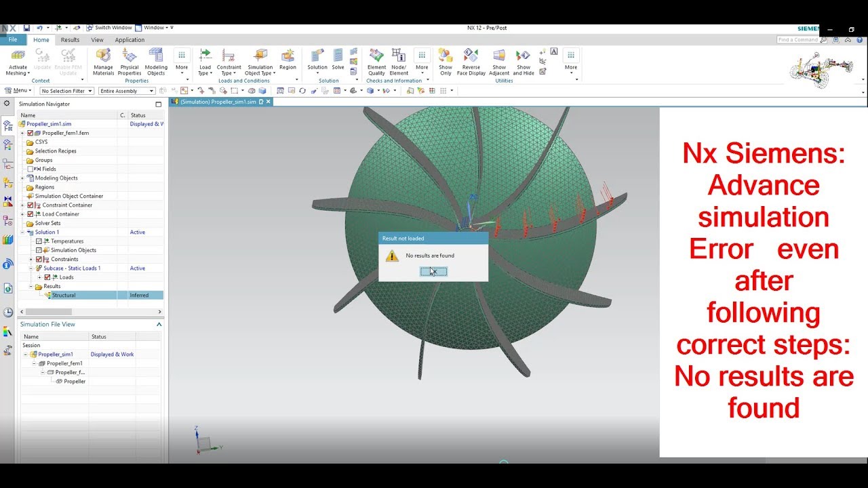Open the Simulation Navigator sidebar tab
The image size is (868, 488).
(7, 125)
